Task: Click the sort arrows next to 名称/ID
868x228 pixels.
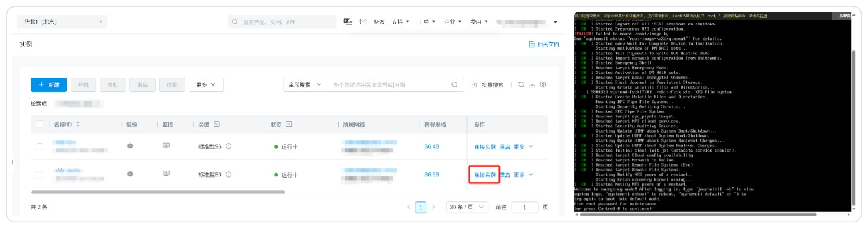Action: tap(78, 124)
